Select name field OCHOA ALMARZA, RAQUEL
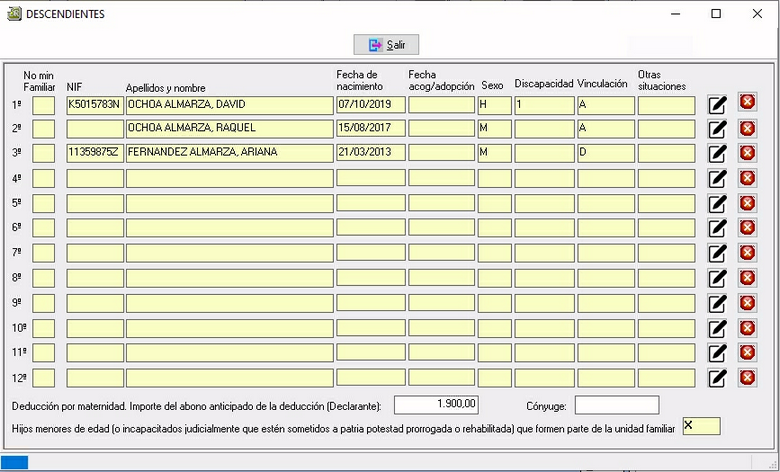The image size is (780, 472). [x=229, y=129]
